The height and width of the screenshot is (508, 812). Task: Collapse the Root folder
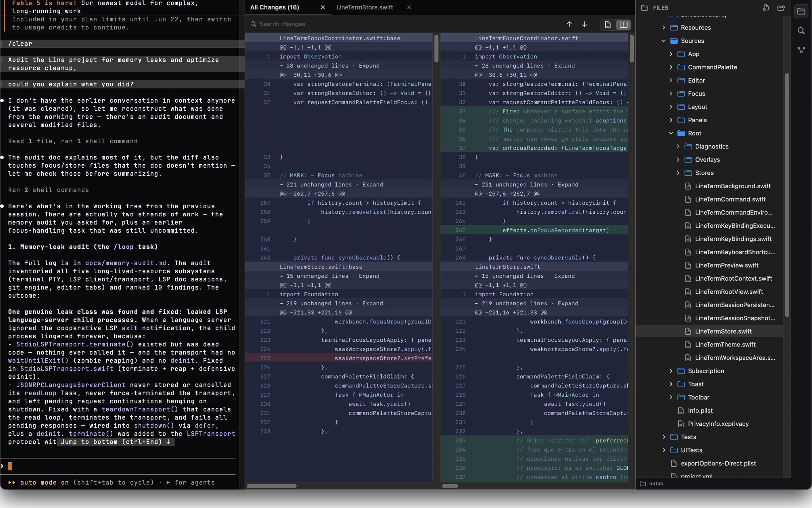671,133
